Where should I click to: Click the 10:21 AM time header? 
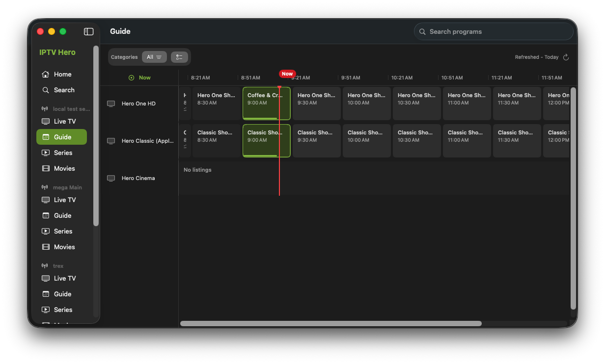402,78
